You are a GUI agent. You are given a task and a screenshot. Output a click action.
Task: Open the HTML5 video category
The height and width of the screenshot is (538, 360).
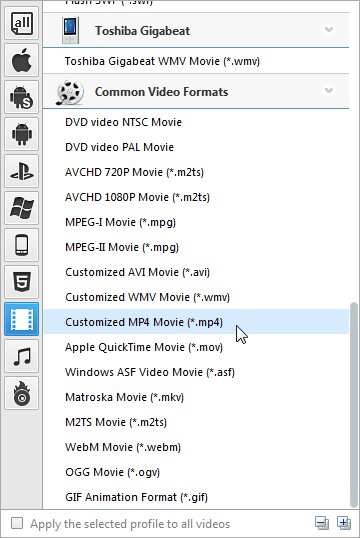coord(22,282)
